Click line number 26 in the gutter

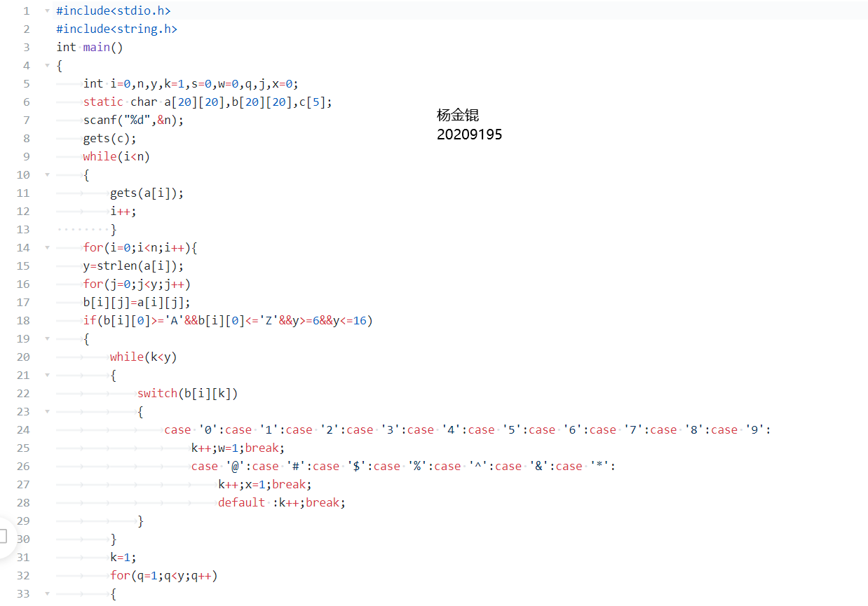point(24,466)
